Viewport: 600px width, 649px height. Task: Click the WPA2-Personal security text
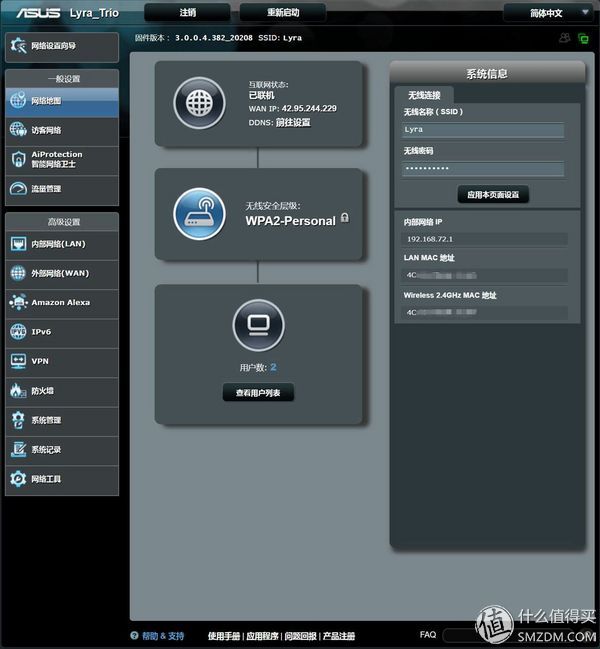click(290, 221)
